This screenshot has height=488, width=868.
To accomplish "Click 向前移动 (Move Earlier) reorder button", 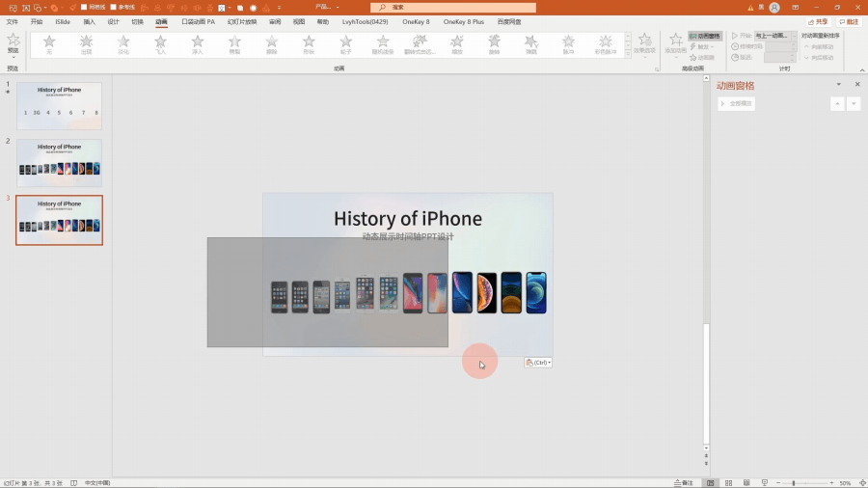I will coord(819,47).
